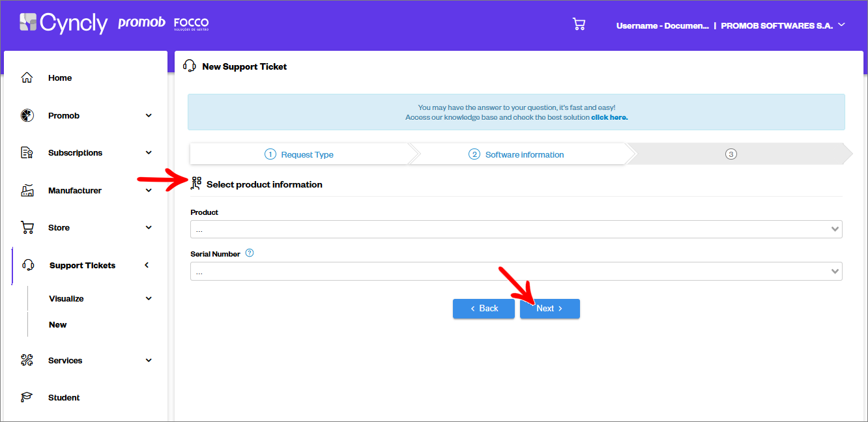
Task: Open the knowledge base 'click here' link
Action: click(x=609, y=118)
